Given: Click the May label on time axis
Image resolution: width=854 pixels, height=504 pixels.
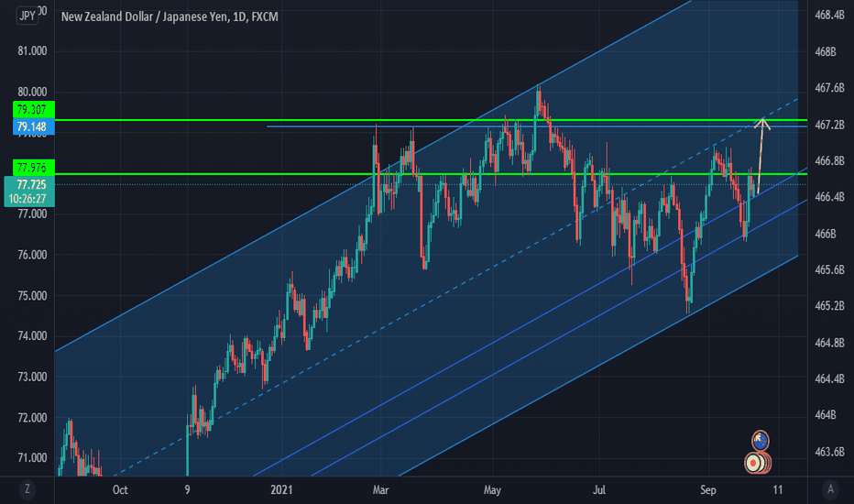Looking at the screenshot, I should point(492,490).
